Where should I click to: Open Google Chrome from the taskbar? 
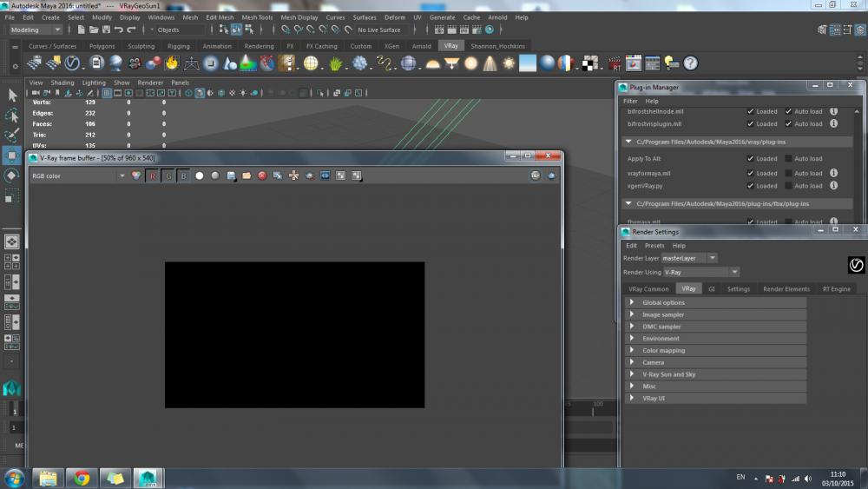click(x=82, y=478)
